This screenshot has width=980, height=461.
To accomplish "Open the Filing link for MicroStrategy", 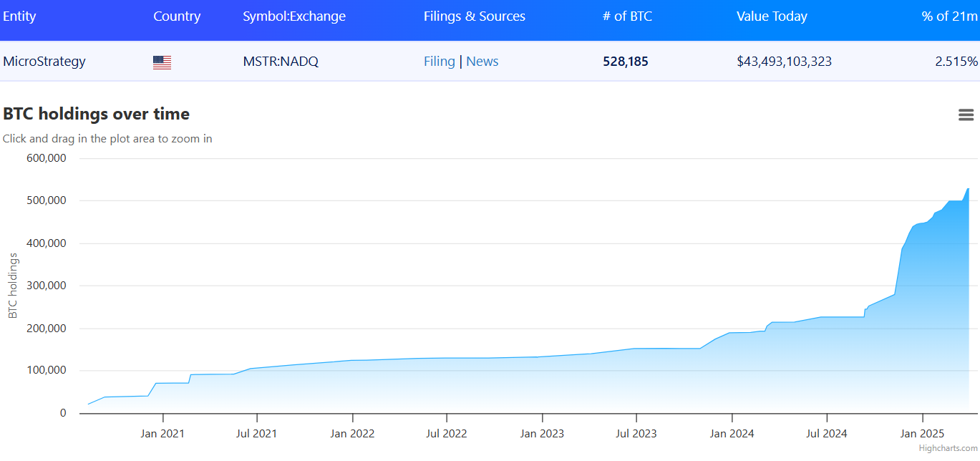I will (439, 62).
